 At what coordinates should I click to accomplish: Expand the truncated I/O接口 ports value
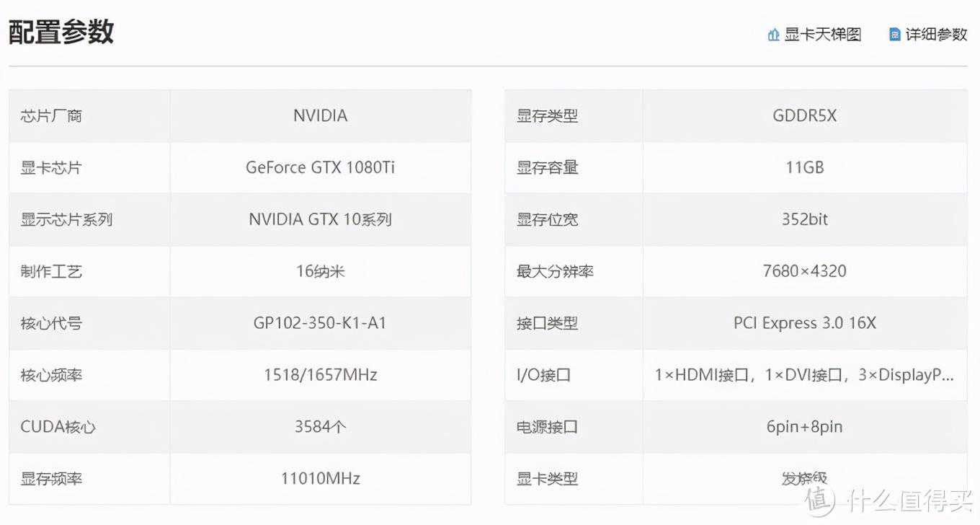pyautogui.click(x=804, y=375)
